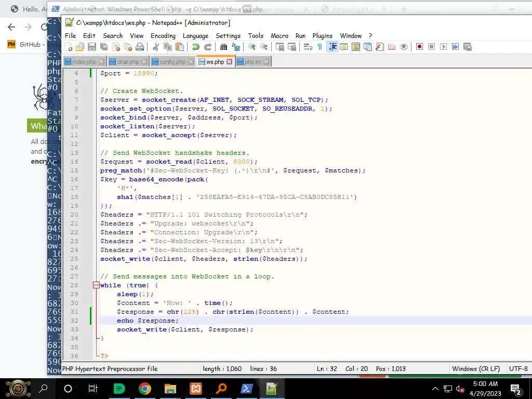This screenshot has height=399, width=532.
Task: Open the Function List icon
Action: coord(380,47)
